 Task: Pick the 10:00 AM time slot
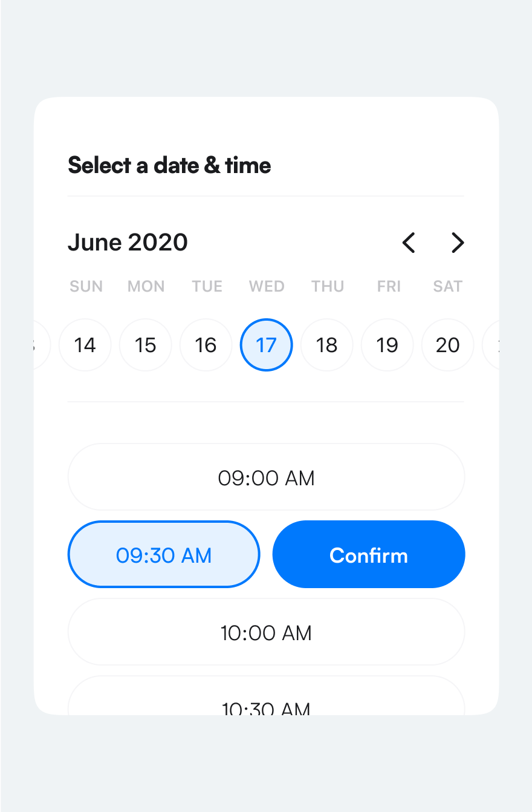click(x=266, y=632)
